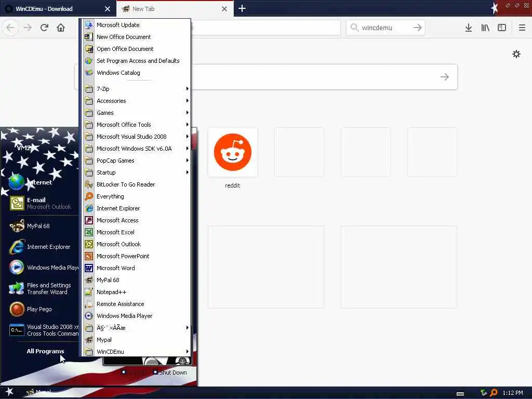Click the system clock showing 1:12 PM
532x399 pixels.
click(x=513, y=393)
